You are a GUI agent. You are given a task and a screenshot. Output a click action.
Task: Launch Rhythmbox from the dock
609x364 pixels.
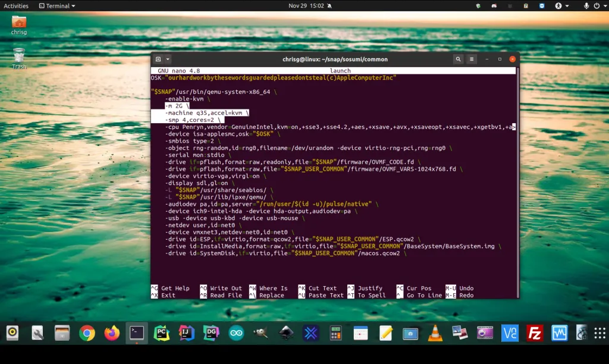tap(12, 332)
